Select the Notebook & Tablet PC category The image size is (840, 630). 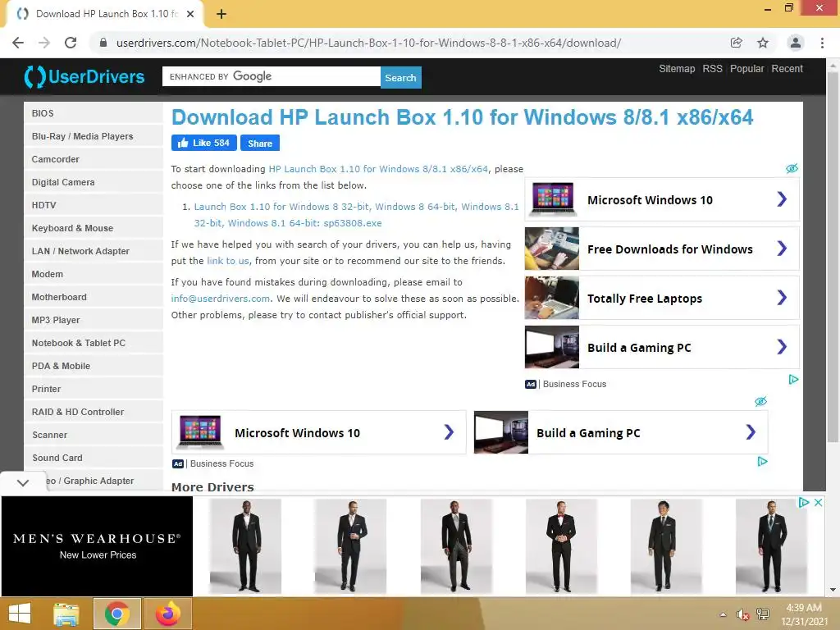pyautogui.click(x=94, y=344)
